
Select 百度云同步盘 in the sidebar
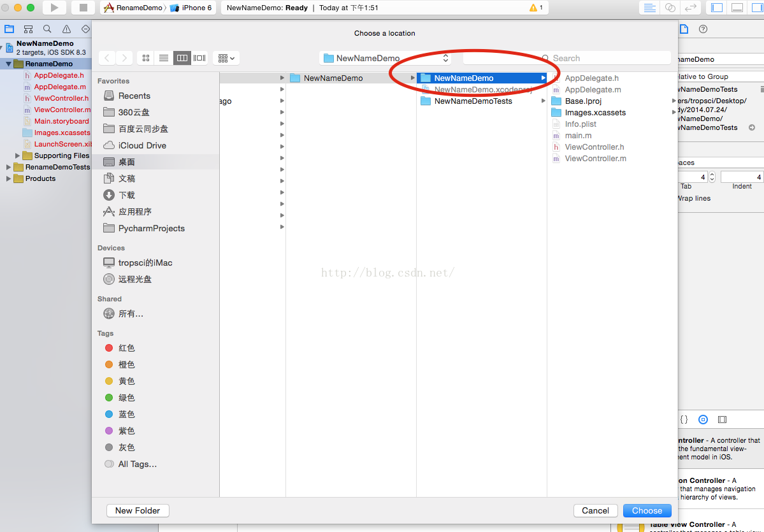[156, 129]
